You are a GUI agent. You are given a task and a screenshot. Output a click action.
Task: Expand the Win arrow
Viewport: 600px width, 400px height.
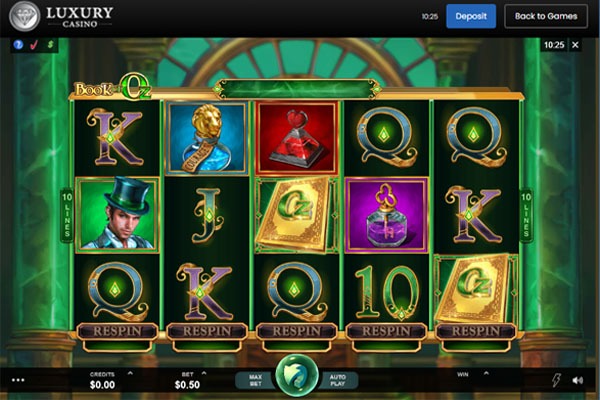(486, 373)
